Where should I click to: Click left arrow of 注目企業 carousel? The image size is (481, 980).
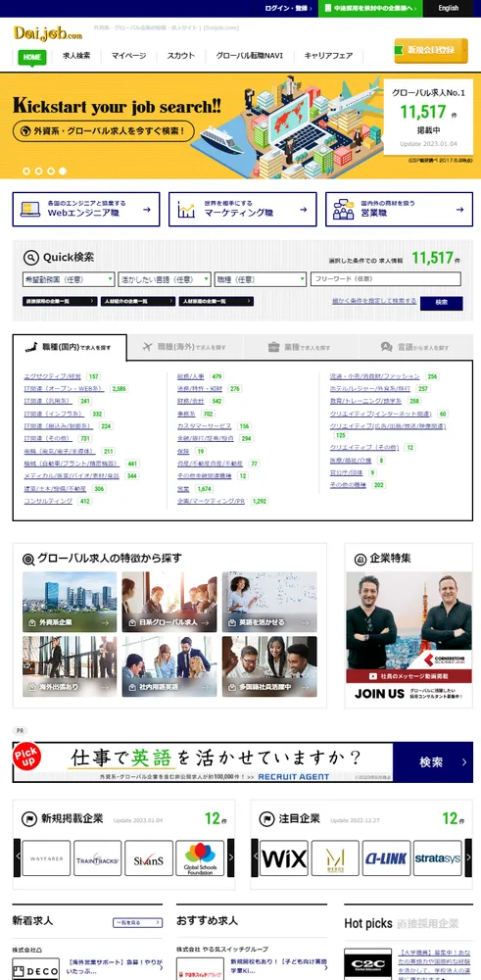tap(255, 857)
